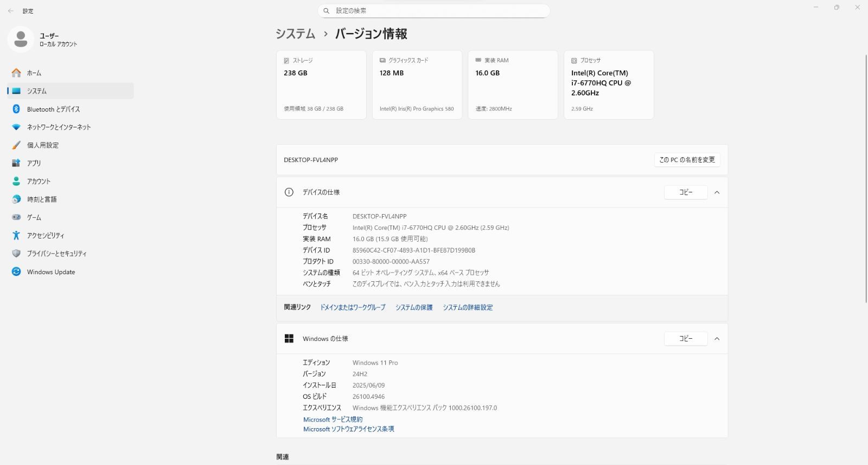Click the vertical scrollbar on the right

866,179
